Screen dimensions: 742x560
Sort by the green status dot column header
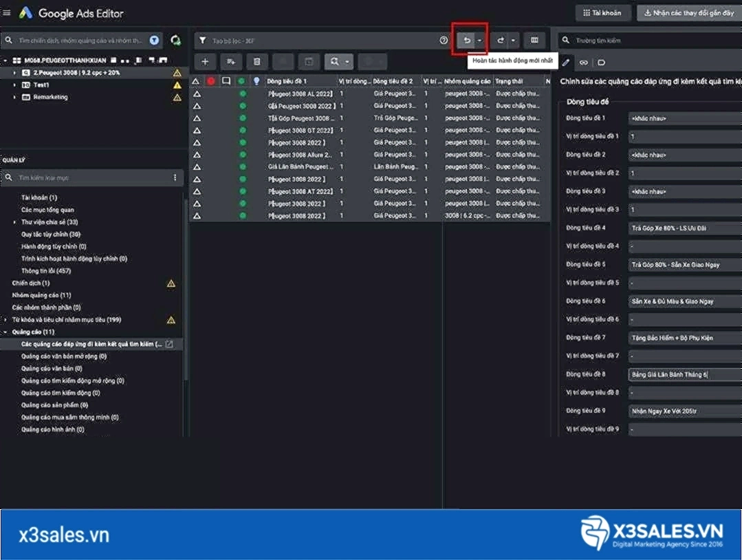pos(241,81)
